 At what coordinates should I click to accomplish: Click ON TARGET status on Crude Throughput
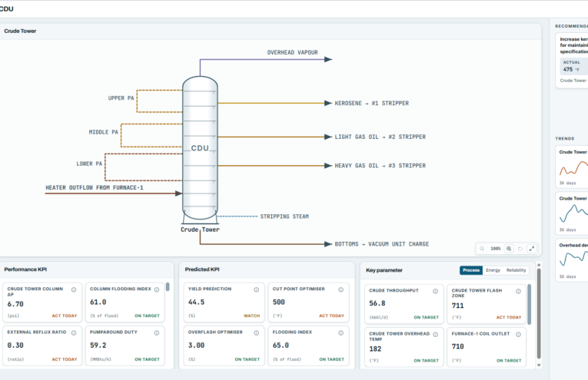click(x=427, y=318)
